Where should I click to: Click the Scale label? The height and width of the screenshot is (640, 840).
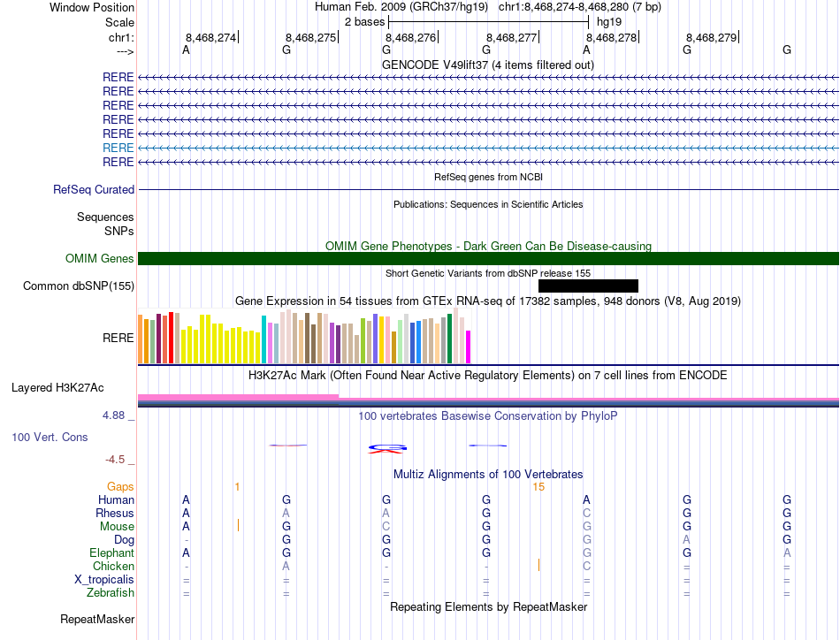119,22
